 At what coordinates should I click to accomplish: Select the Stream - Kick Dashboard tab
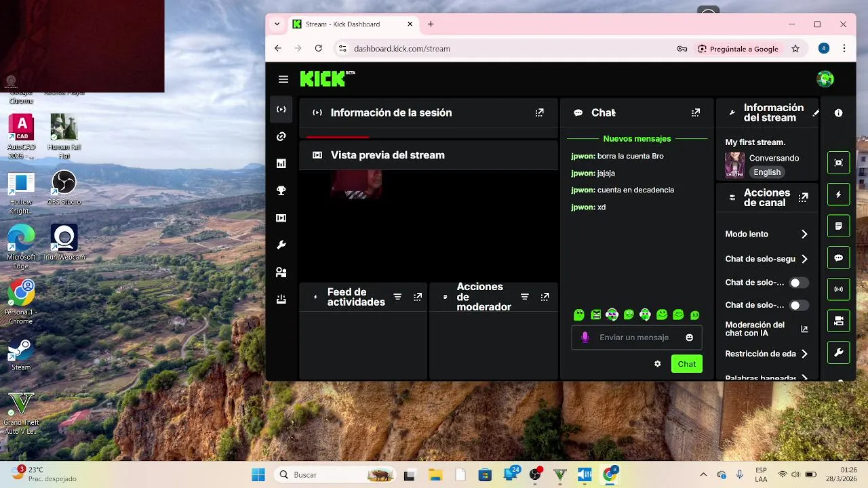point(353,24)
